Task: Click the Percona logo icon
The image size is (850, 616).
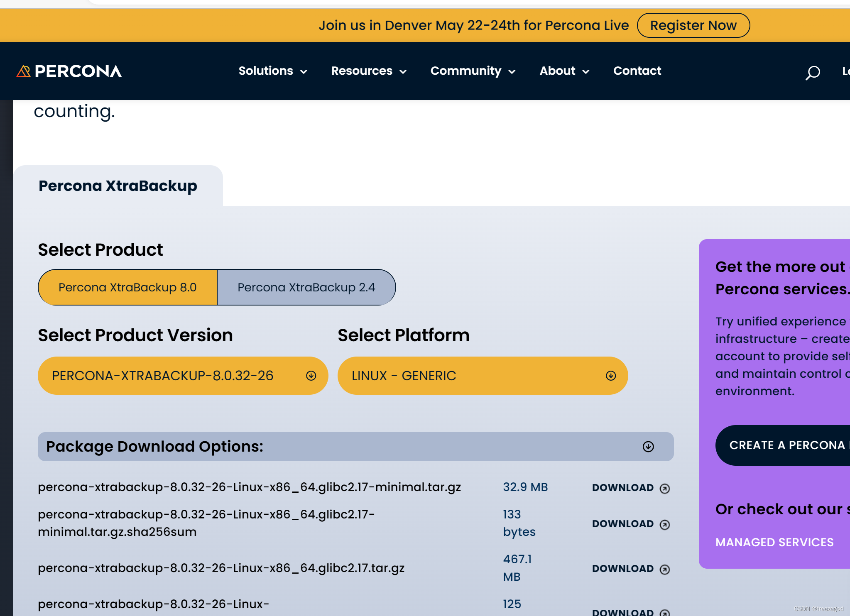Action: coord(23,71)
